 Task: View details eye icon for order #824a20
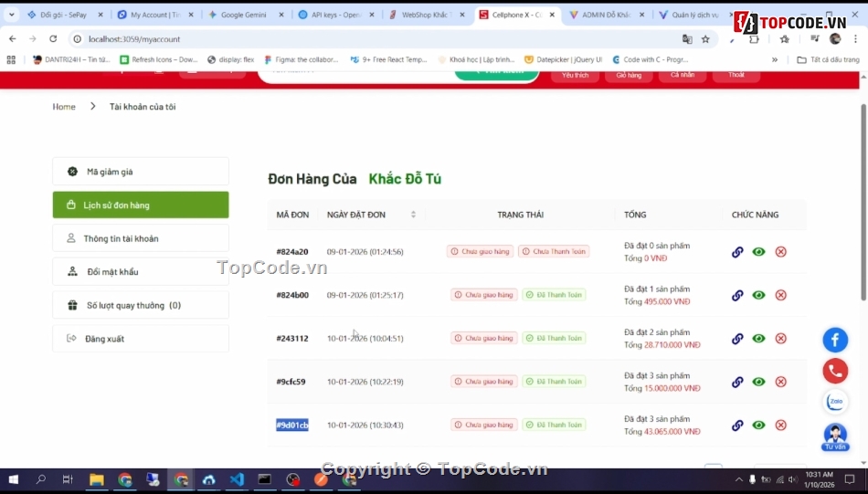[x=759, y=252]
